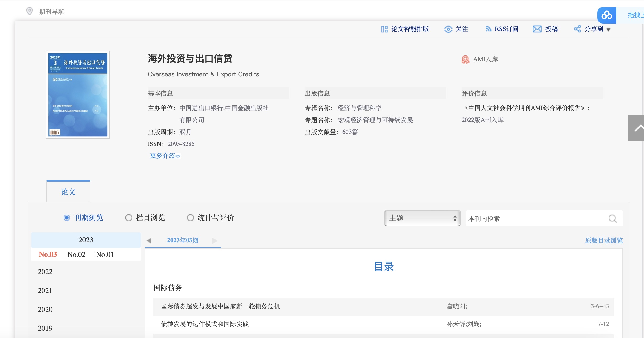Click the search magnifier in 本刊内检索

click(x=613, y=218)
